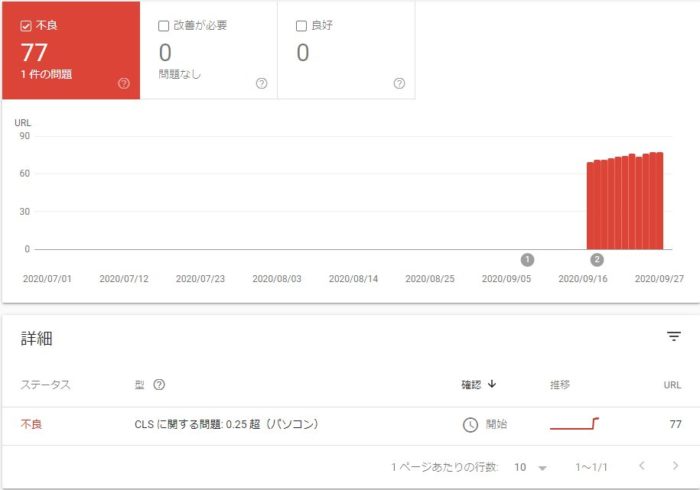Viewport: 700px width, 490px height.
Task: Click the 推移 column header
Action: pyautogui.click(x=560, y=385)
